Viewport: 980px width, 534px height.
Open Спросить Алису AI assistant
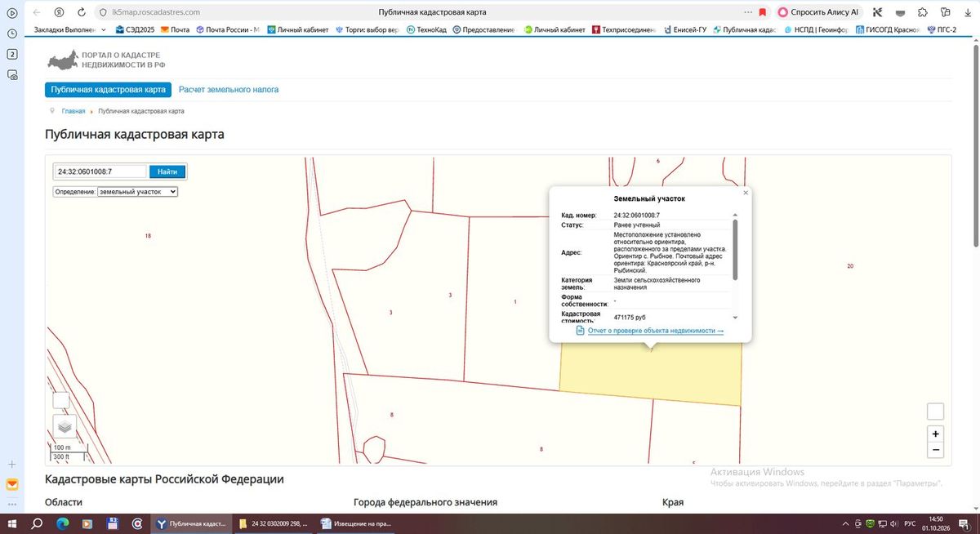click(819, 12)
